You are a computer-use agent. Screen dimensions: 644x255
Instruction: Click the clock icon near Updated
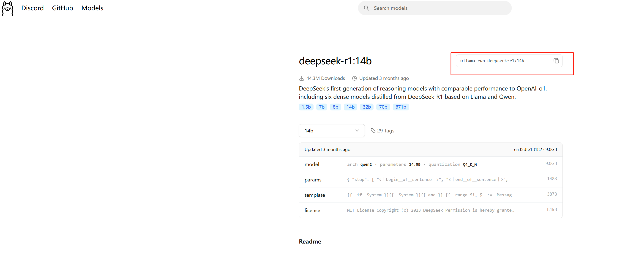point(354,79)
